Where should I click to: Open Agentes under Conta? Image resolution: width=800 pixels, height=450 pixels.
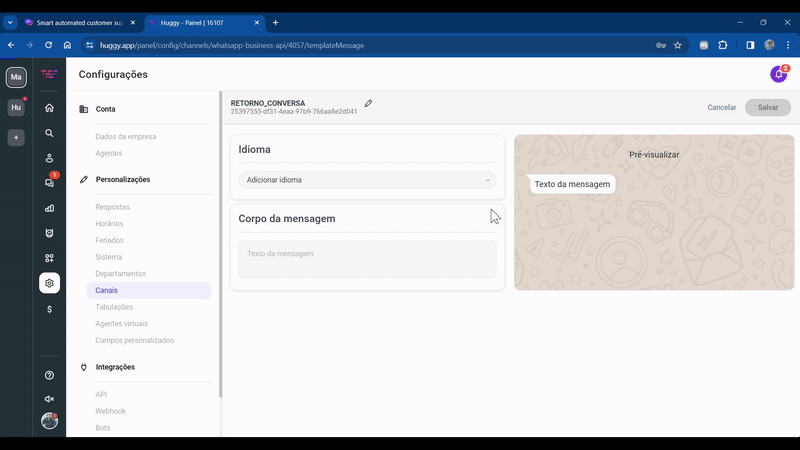coord(109,153)
